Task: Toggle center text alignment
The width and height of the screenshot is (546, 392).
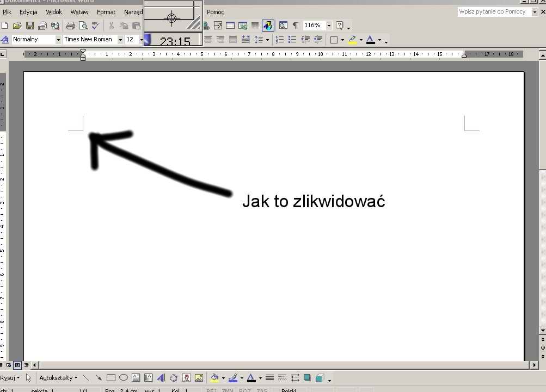Action: (208, 40)
